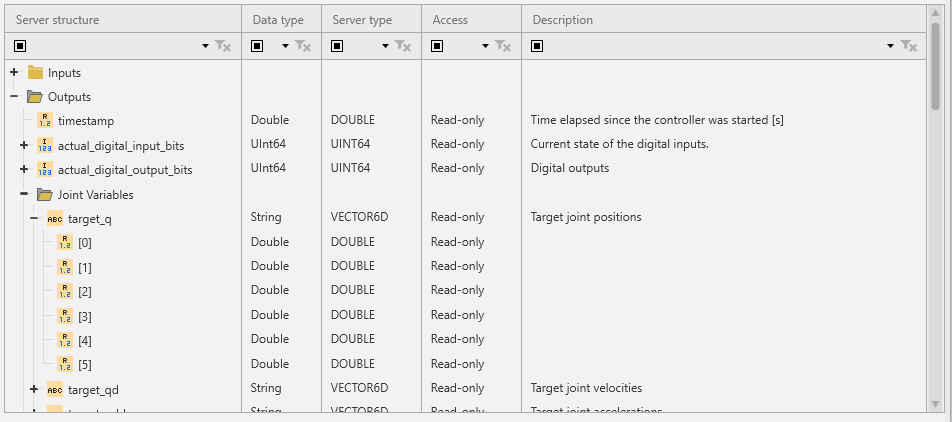The height and width of the screenshot is (422, 952).
Task: Clear the Data type column filter
Action: pyautogui.click(x=304, y=46)
